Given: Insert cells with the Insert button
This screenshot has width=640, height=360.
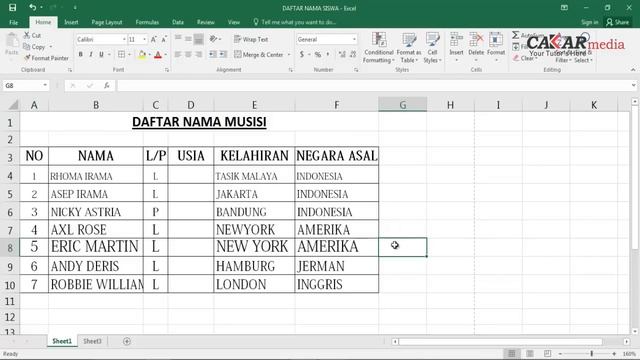Looking at the screenshot, I should click(456, 47).
